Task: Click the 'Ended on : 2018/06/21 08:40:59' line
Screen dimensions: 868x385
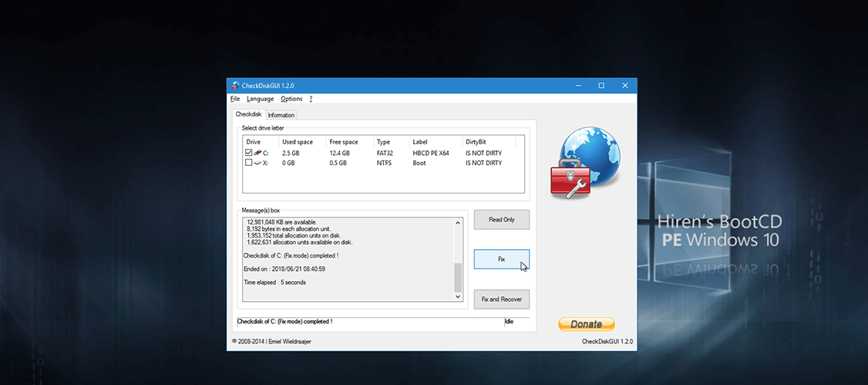Action: pyautogui.click(x=284, y=268)
